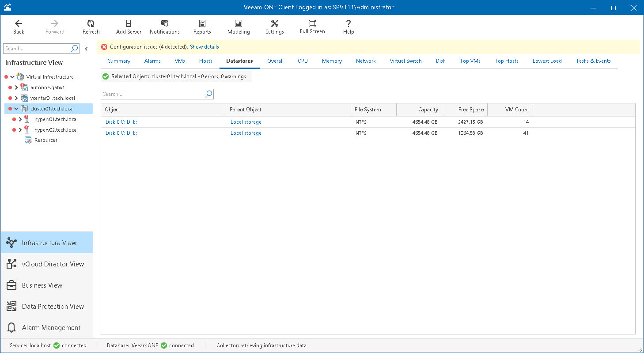Sort by the VM Count column header
The image size is (644, 353).
[510, 110]
